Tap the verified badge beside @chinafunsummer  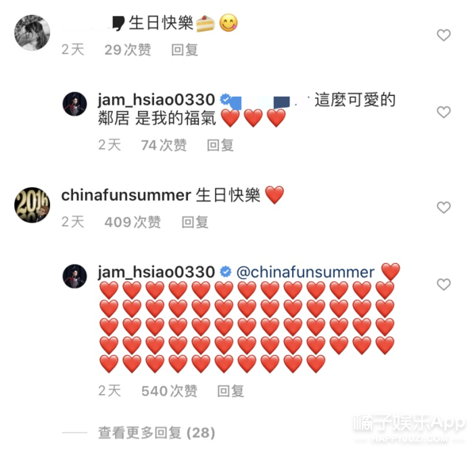[225, 271]
